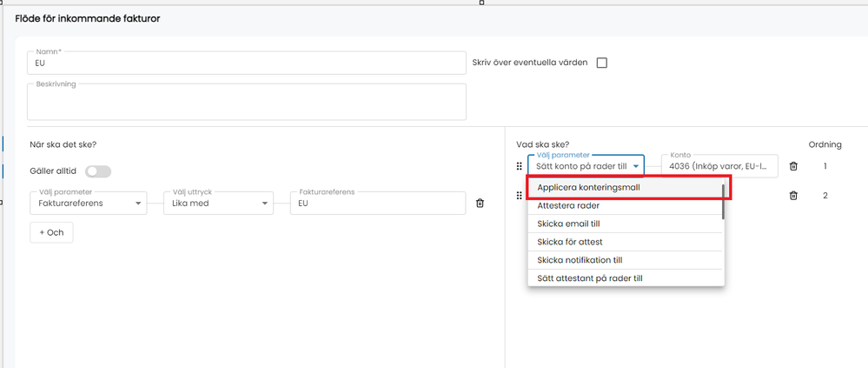
Task: Toggle the Gäller alltid switch
Action: 98,171
